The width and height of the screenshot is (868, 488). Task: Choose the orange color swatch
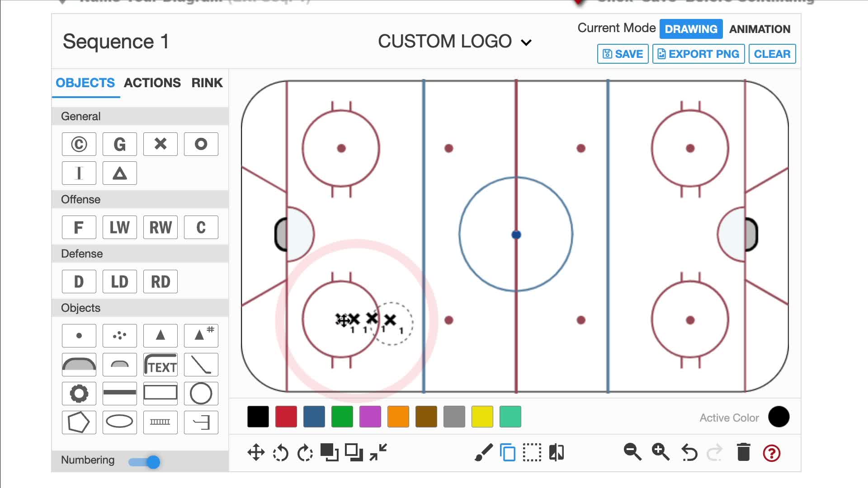tap(398, 417)
